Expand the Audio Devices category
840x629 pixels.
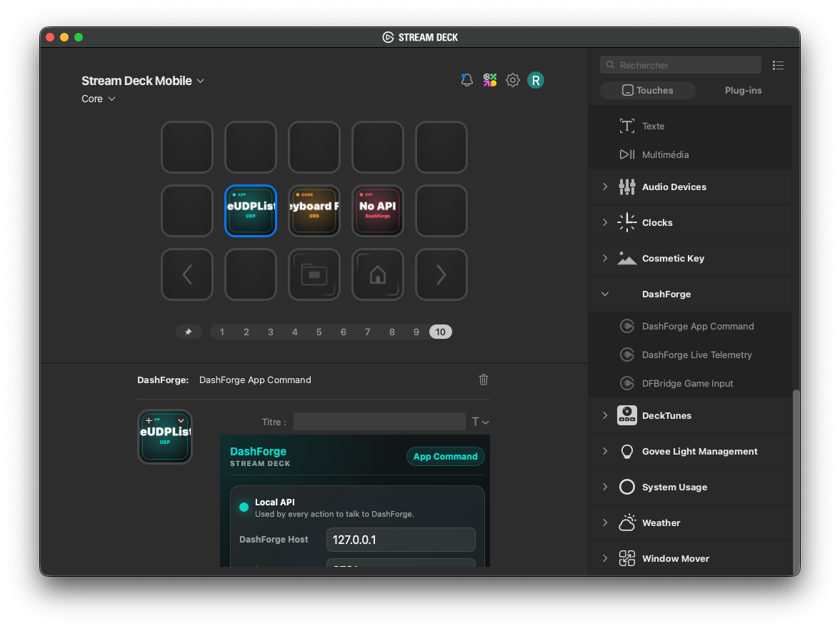(605, 187)
